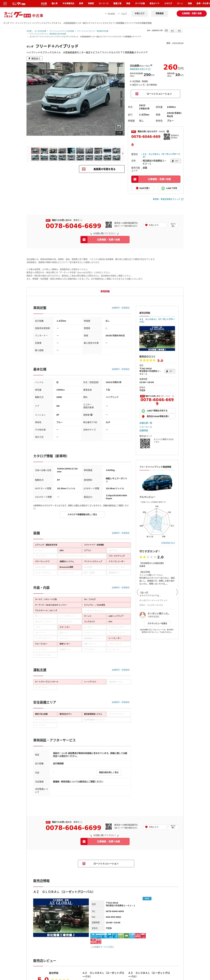Viewport: 210px width, 980px height.
Task: Click LINEで情報を共有する in sidebar
Action: click(x=157, y=411)
